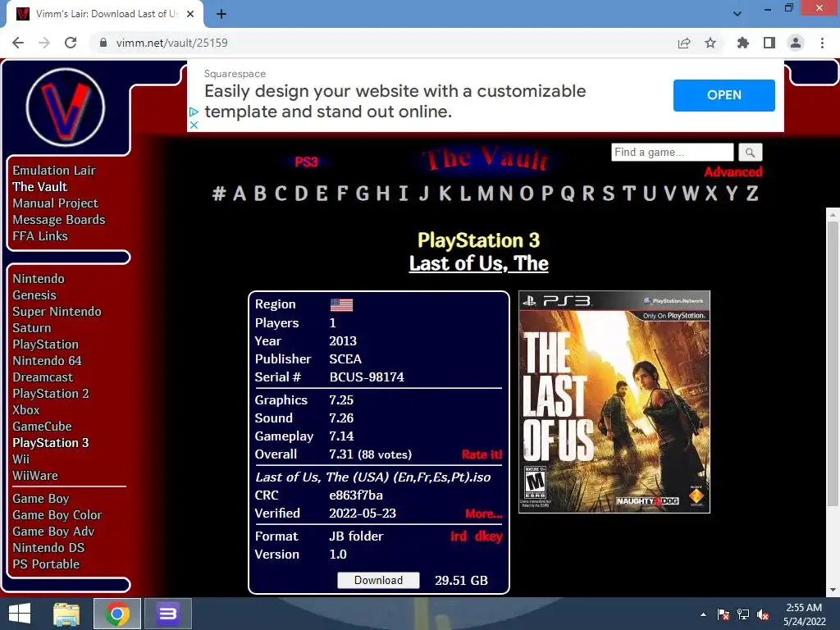Open the purple app on taskbar

pos(167,614)
